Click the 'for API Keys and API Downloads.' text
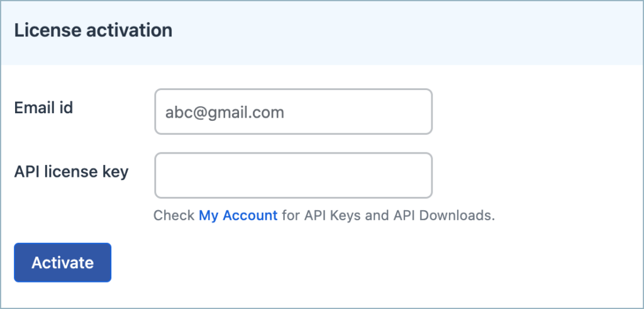Image resolution: width=644 pixels, height=309 pixels. (388, 215)
